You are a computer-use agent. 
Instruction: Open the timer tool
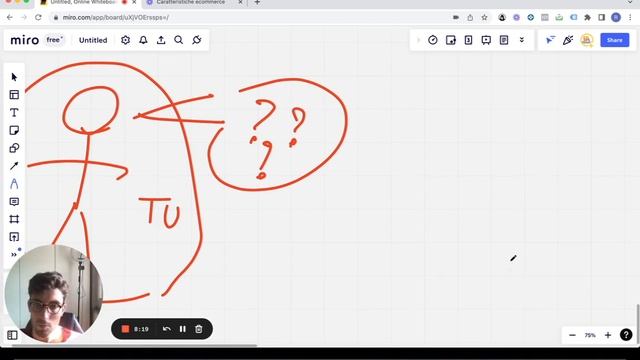(x=433, y=40)
